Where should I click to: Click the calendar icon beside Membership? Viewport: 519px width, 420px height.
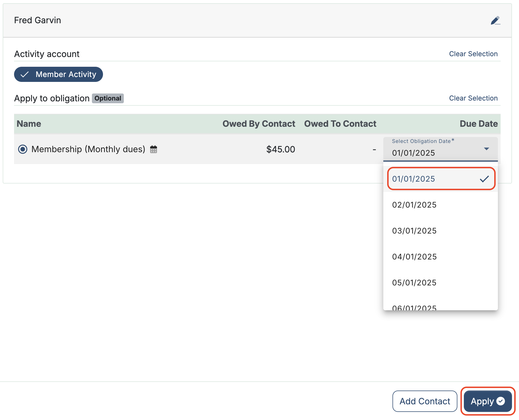(154, 149)
